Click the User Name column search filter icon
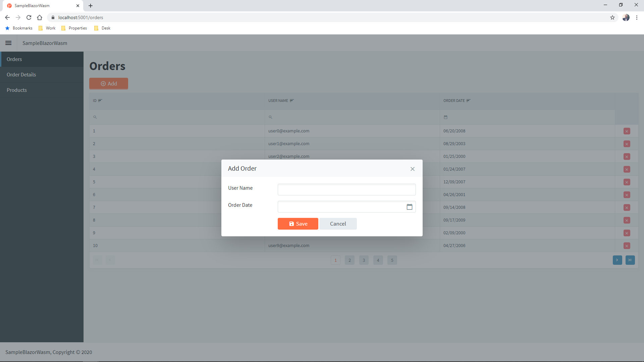The image size is (644, 362). click(270, 117)
